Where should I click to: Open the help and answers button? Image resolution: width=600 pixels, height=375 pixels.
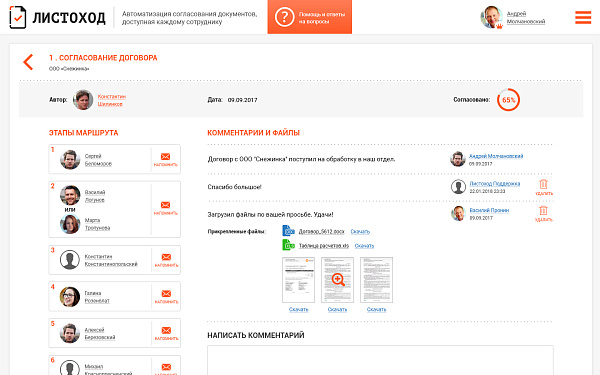(x=310, y=17)
